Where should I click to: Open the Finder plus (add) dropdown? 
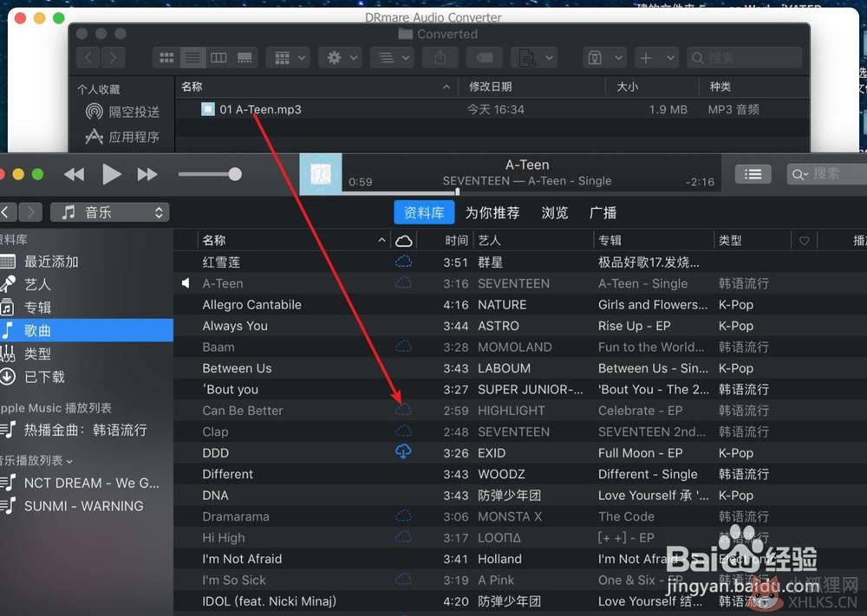pyautogui.click(x=656, y=57)
